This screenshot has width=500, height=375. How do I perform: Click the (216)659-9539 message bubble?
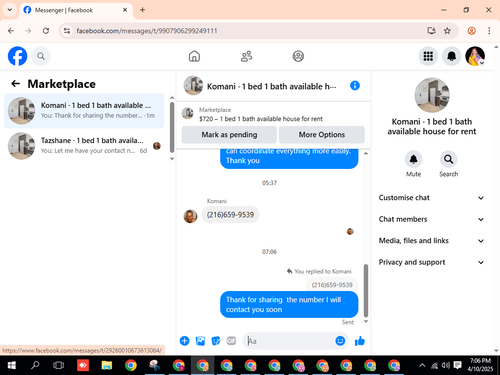[x=230, y=215]
